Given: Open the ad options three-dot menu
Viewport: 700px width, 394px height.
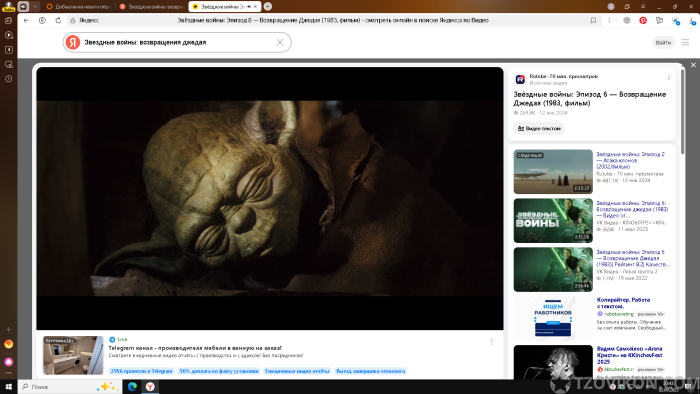Looking at the screenshot, I should tap(492, 342).
